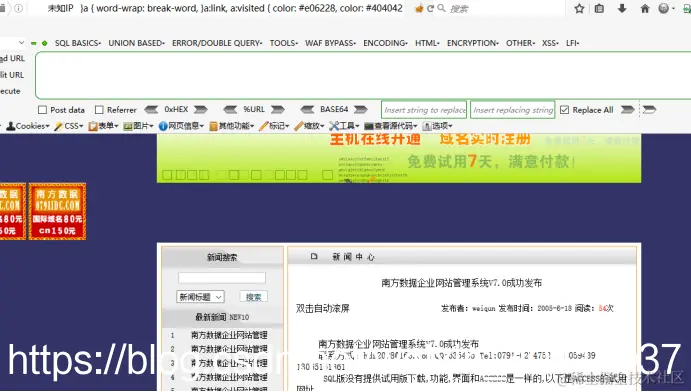Image resolution: width=691 pixels, height=392 pixels.
Task: Open the CSS developer menu
Action: click(69, 126)
